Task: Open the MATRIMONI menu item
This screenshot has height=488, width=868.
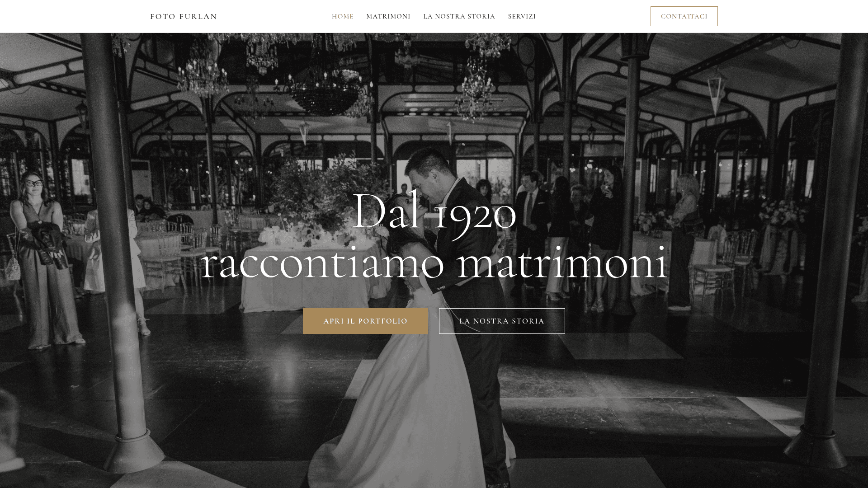Action: [x=388, y=16]
